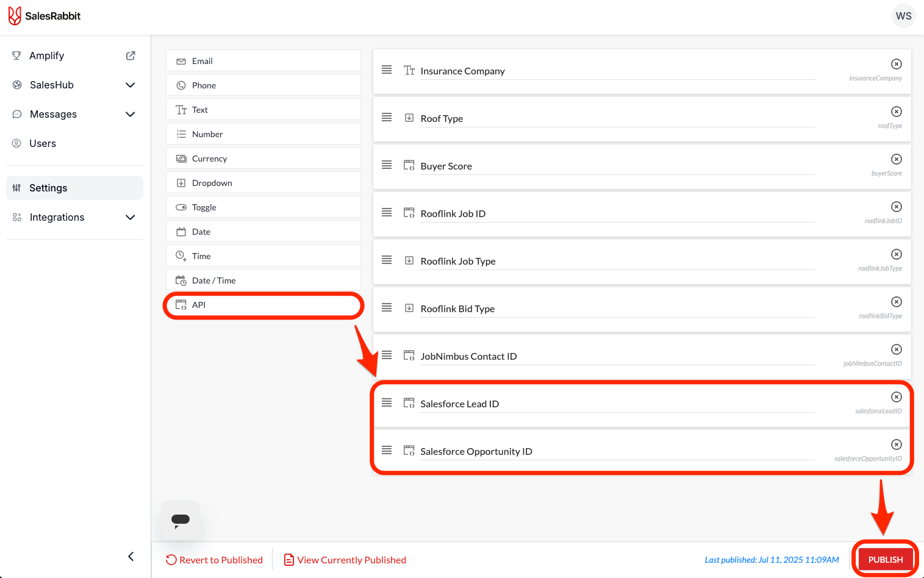Grab the JobNimbus Contact ID drag handle

tap(387, 355)
